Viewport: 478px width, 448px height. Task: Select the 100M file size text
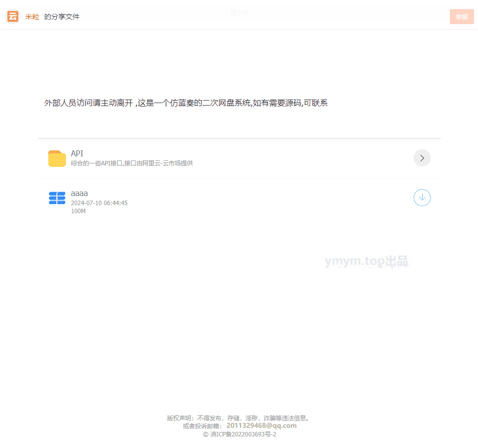[x=78, y=211]
